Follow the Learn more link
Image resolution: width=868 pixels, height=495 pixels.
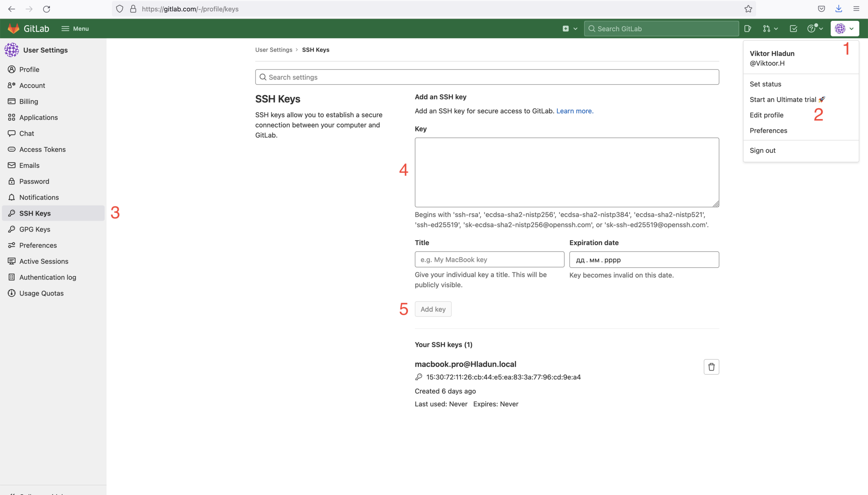[x=574, y=111]
